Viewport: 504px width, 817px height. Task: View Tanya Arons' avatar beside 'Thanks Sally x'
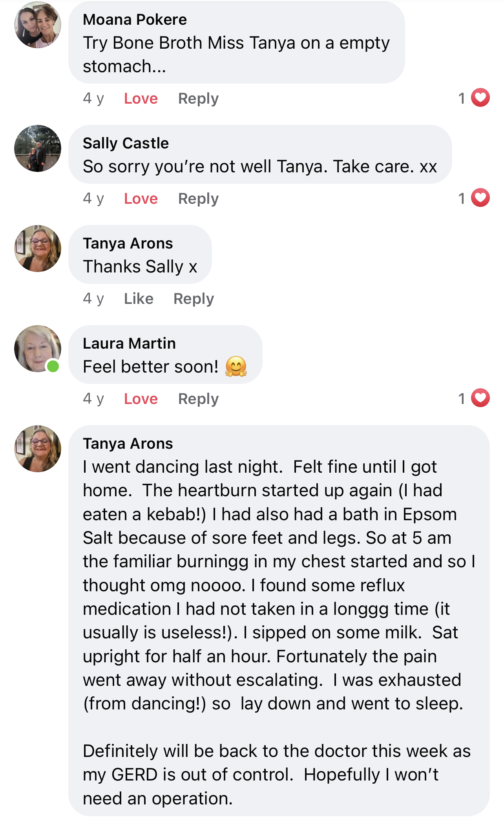[x=38, y=249]
